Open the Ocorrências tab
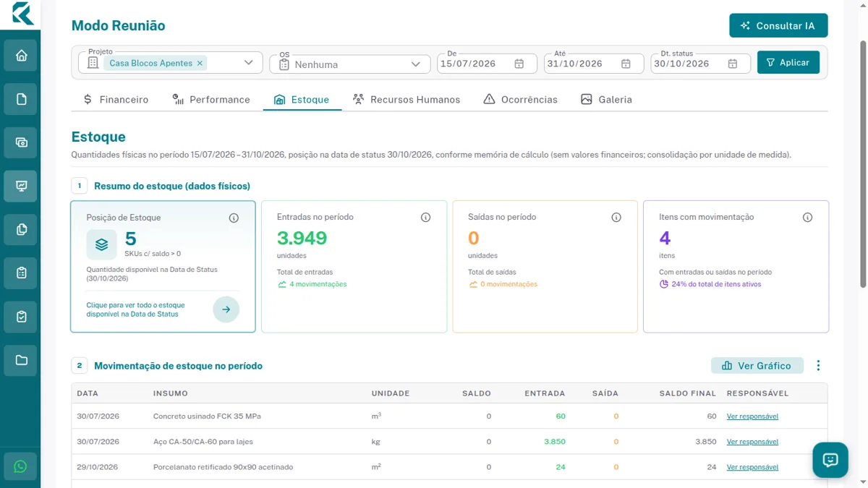This screenshot has height=488, width=868. 521,99
